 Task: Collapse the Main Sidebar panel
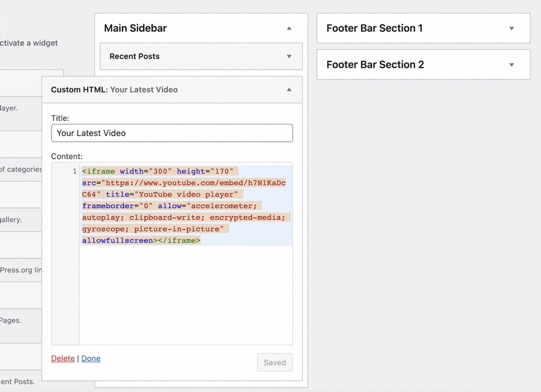point(289,28)
